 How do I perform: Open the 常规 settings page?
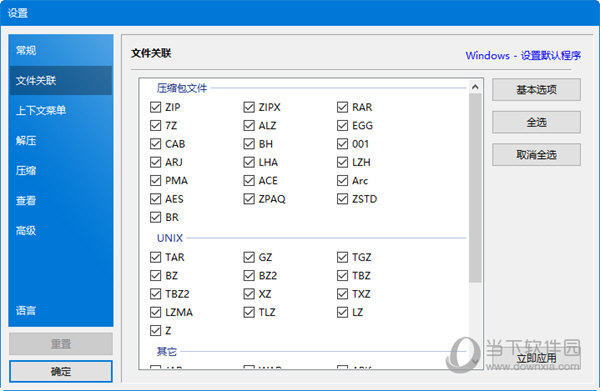(x=61, y=50)
